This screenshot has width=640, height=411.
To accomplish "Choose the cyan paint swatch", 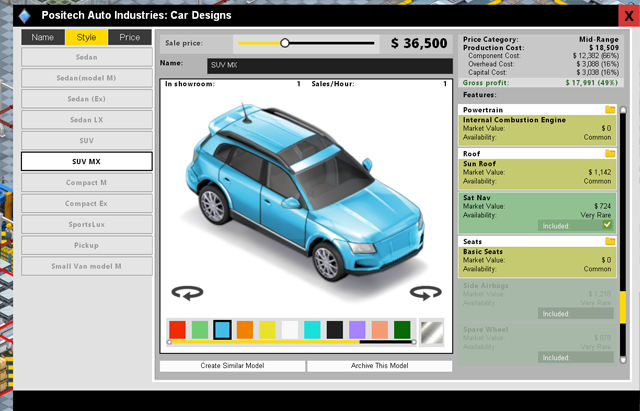I will pyautogui.click(x=312, y=330).
